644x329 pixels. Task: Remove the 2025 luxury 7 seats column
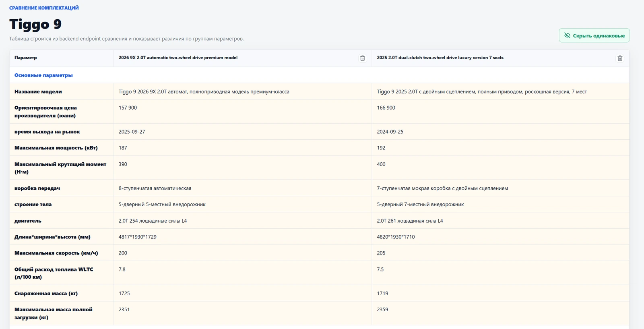point(620,58)
